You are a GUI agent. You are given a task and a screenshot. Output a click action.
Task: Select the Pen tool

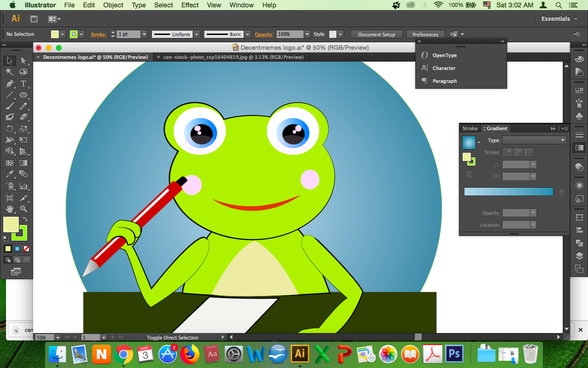coord(9,84)
